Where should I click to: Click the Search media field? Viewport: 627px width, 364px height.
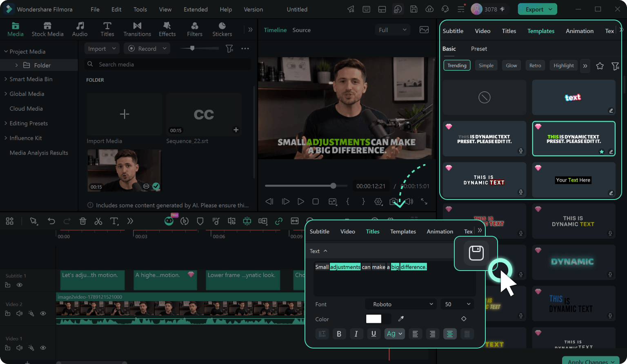[x=168, y=64]
